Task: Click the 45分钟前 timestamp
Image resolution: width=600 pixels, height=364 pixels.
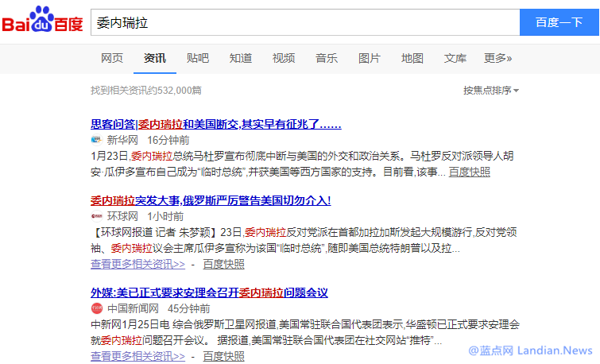Action: click(x=189, y=308)
